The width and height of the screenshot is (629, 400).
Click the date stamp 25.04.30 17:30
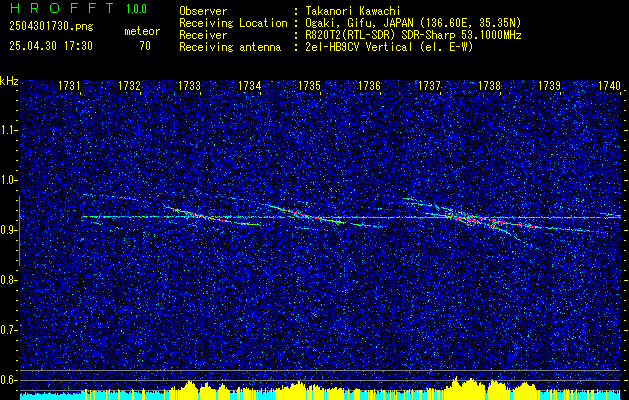tap(51, 46)
